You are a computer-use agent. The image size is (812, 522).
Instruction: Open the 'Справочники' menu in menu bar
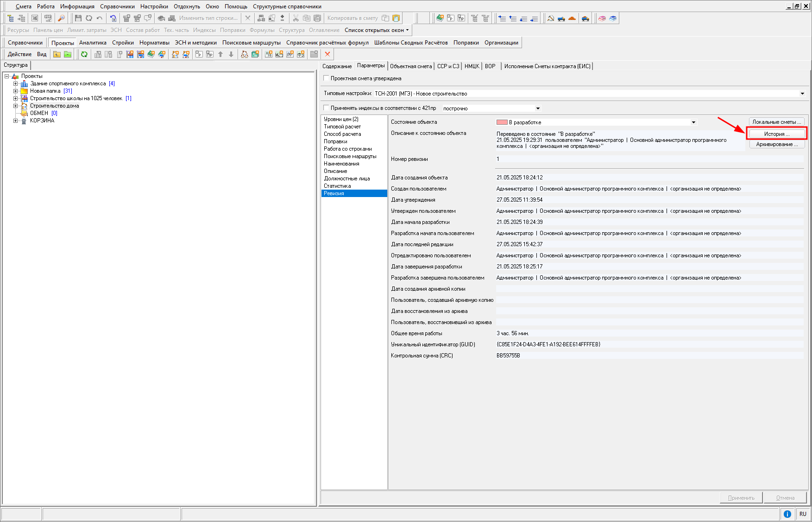point(117,6)
